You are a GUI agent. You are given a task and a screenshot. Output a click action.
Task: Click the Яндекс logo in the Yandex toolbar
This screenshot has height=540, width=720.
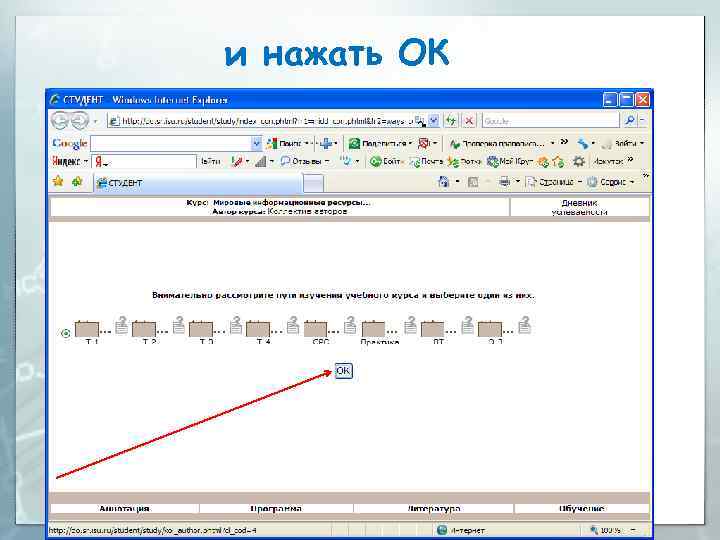coord(67,162)
